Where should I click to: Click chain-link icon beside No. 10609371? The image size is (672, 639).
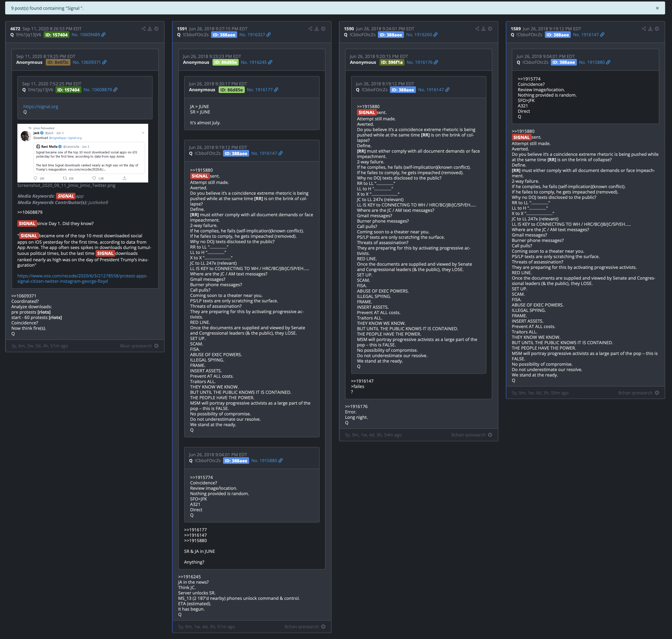coord(104,62)
